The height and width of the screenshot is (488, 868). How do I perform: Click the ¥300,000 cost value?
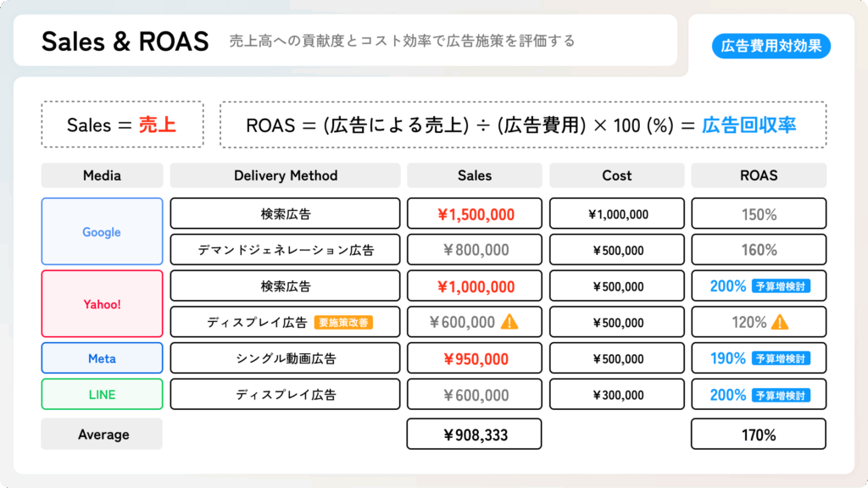[618, 395]
